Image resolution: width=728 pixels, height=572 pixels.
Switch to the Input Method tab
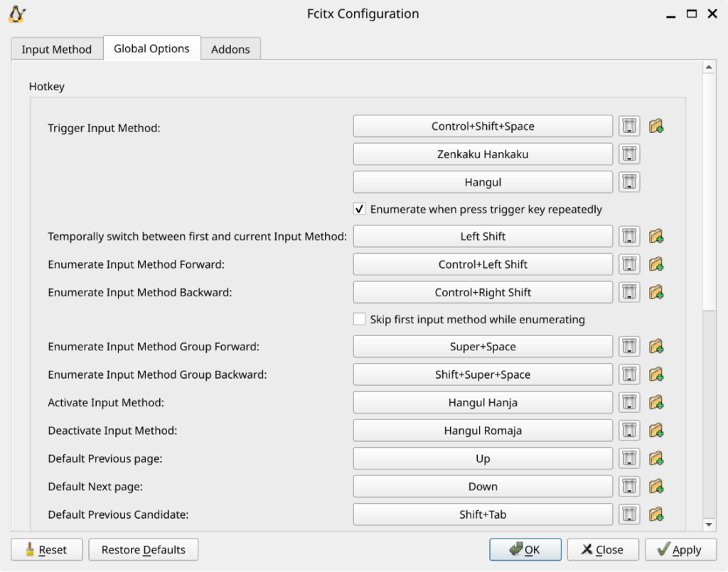tap(57, 49)
